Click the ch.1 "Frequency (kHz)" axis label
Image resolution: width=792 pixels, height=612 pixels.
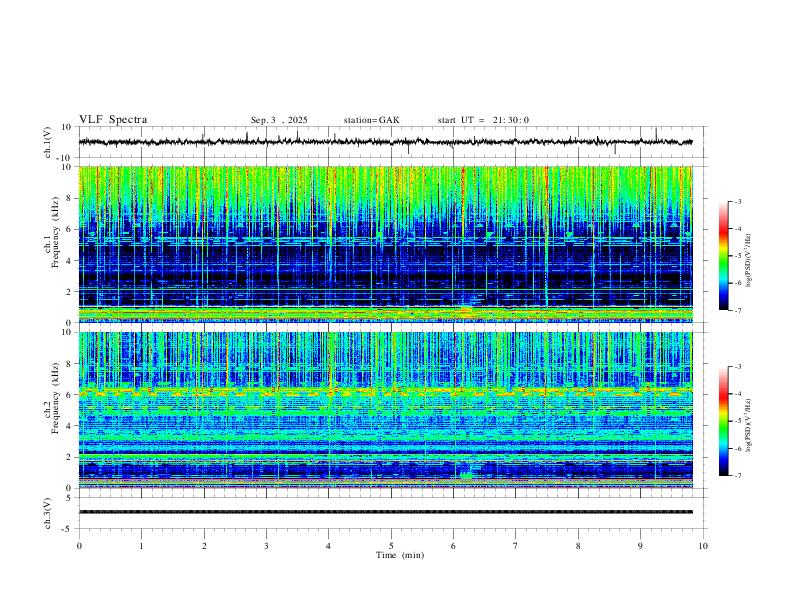(55, 233)
